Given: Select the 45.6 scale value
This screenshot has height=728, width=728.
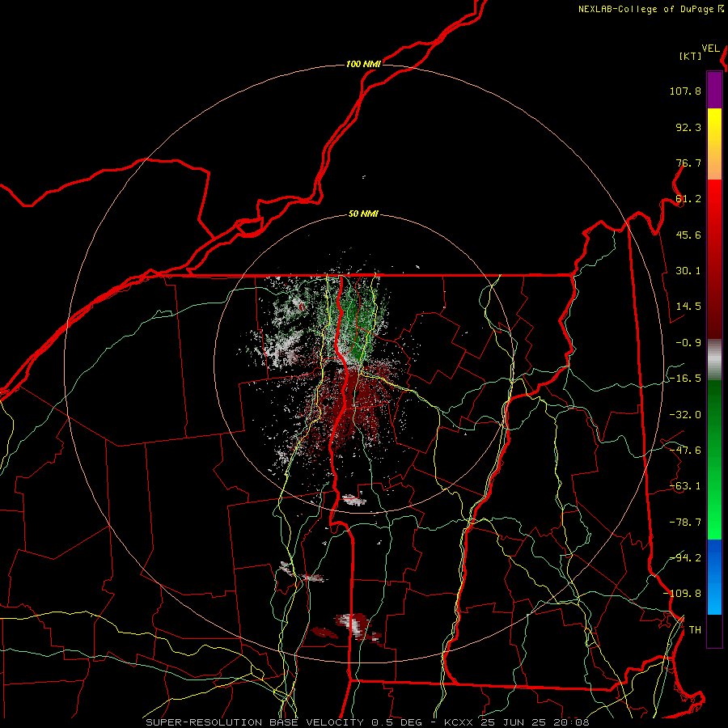Looking at the screenshot, I should click(x=688, y=235).
